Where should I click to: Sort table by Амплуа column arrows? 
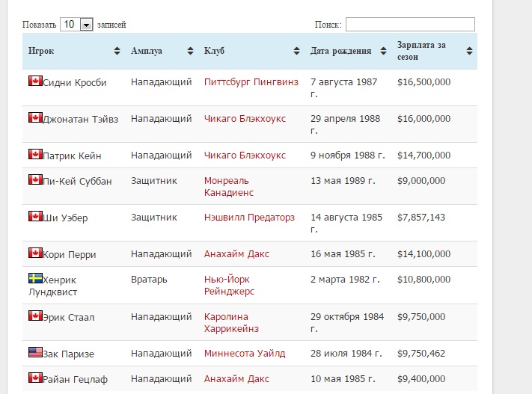190,51
